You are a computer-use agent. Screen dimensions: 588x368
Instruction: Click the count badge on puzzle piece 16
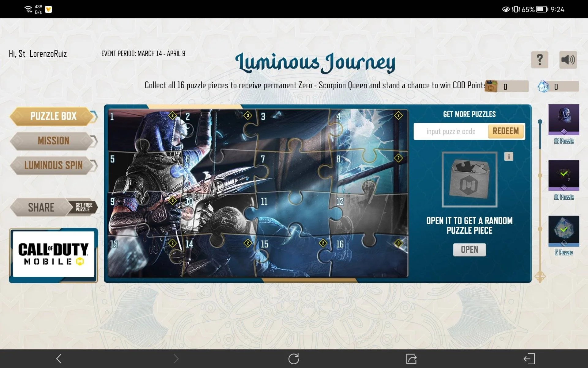point(398,243)
